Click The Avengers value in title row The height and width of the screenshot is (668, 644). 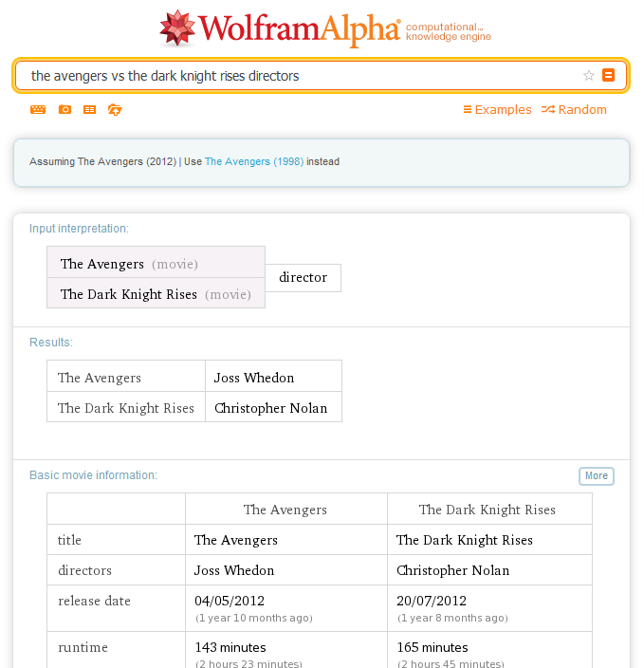click(236, 540)
